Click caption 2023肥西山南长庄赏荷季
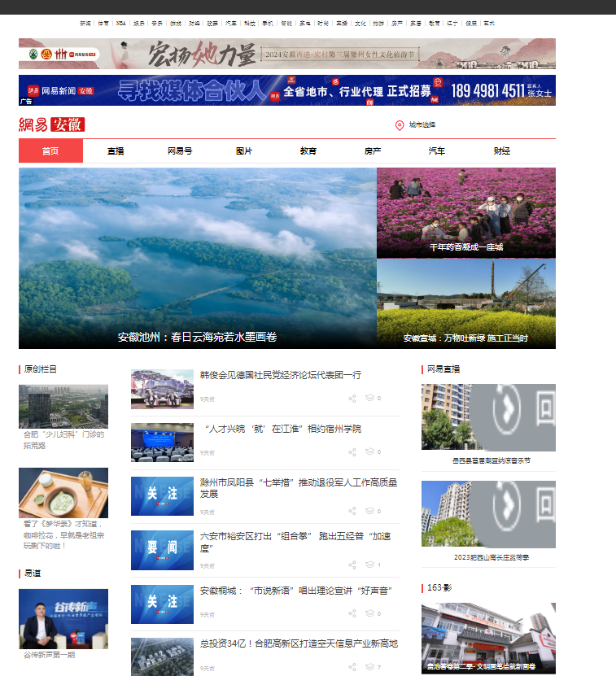This screenshot has width=616, height=676. tap(491, 557)
